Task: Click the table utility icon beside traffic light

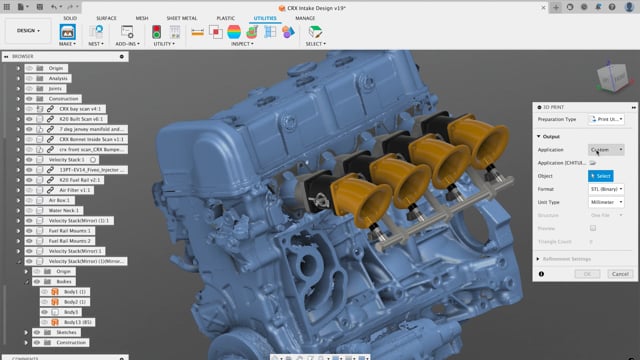Action: 175,32
